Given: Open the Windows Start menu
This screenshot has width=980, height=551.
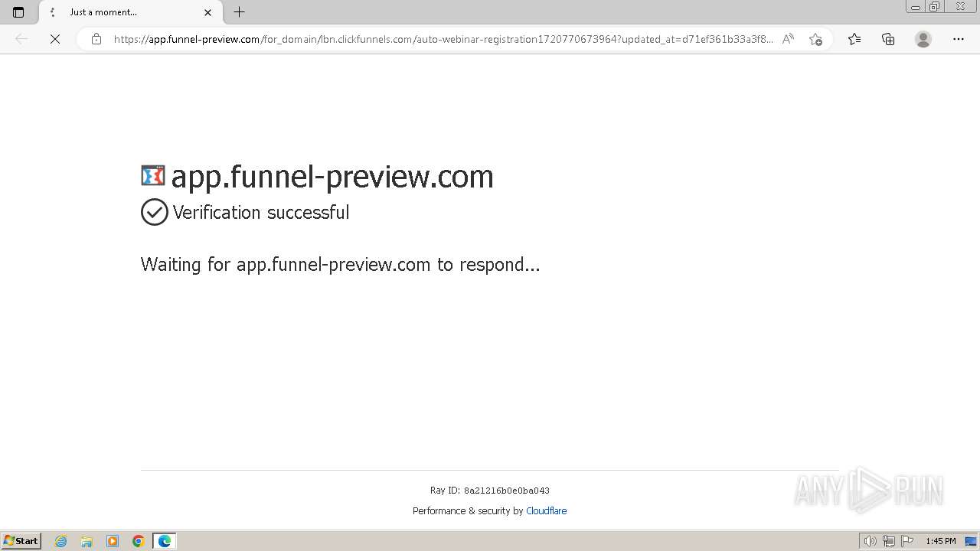Looking at the screenshot, I should [x=21, y=541].
